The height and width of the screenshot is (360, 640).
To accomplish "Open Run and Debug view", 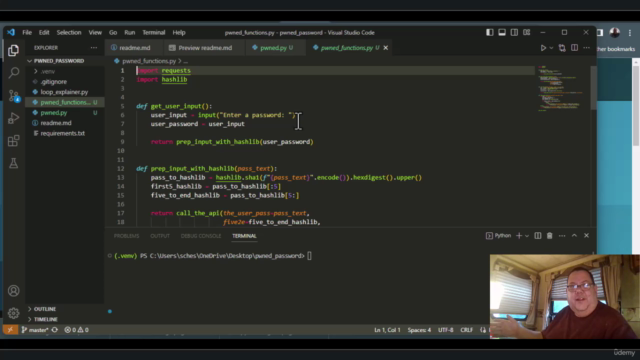I will click(x=13, y=118).
